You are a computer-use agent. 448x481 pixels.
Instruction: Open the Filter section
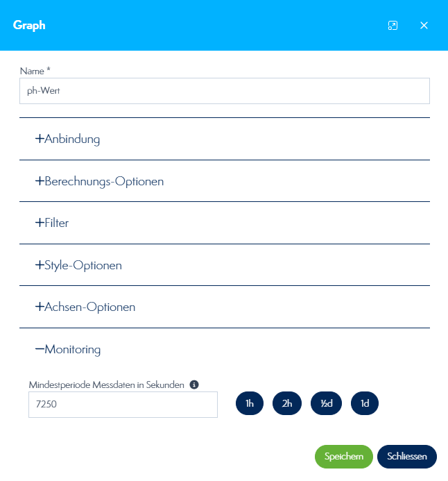click(x=56, y=223)
